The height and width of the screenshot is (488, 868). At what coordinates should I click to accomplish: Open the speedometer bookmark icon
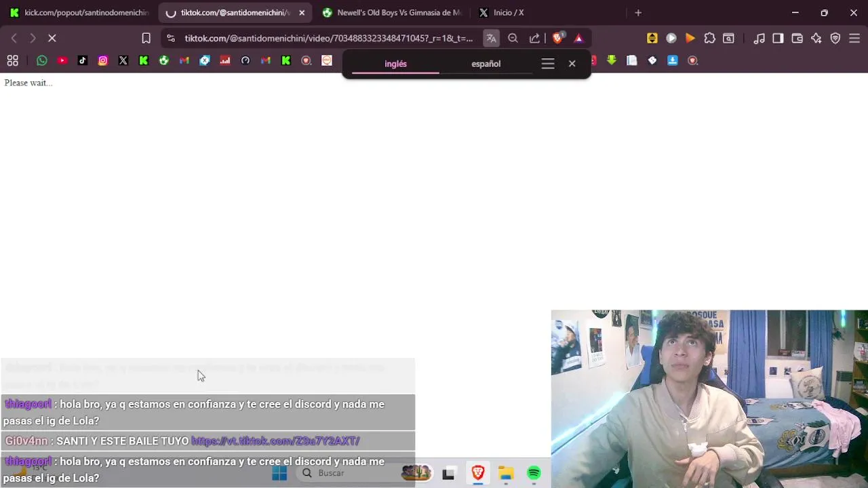pyautogui.click(x=245, y=60)
